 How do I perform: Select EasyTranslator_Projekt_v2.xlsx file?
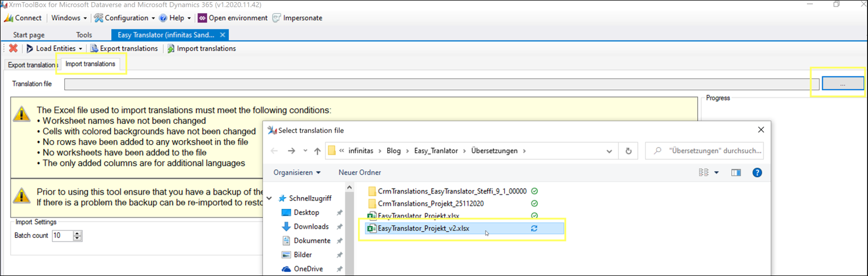(464, 229)
